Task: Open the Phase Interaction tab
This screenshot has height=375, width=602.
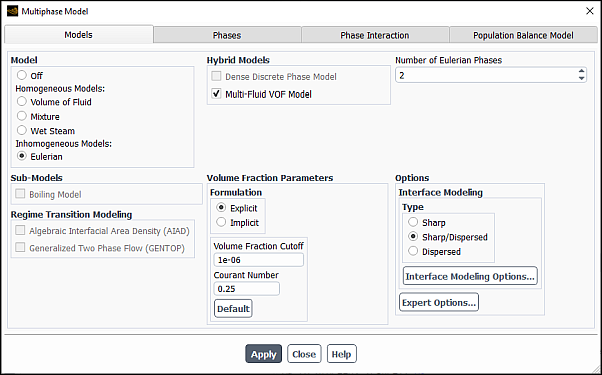Action: coord(375,35)
